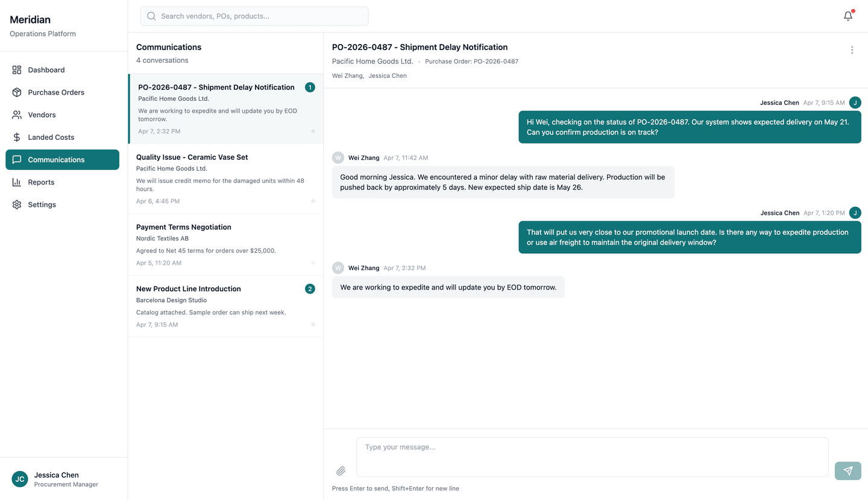Image resolution: width=868 pixels, height=500 pixels.
Task: Select the Purchase Orders sidebar icon
Action: pyautogui.click(x=17, y=92)
